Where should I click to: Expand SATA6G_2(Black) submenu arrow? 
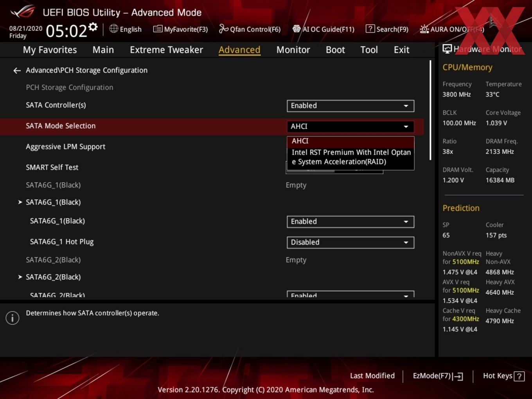[x=20, y=277]
